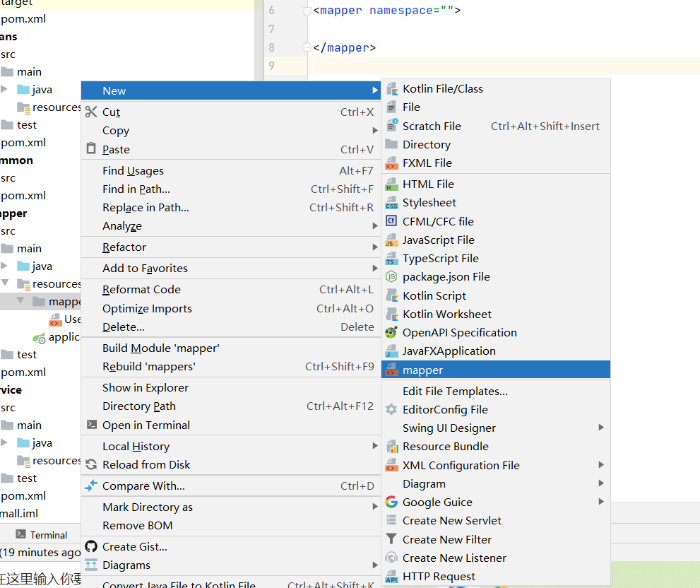The height and width of the screenshot is (588, 700).
Task: Click the TypeScript File icon
Action: pyautogui.click(x=391, y=258)
